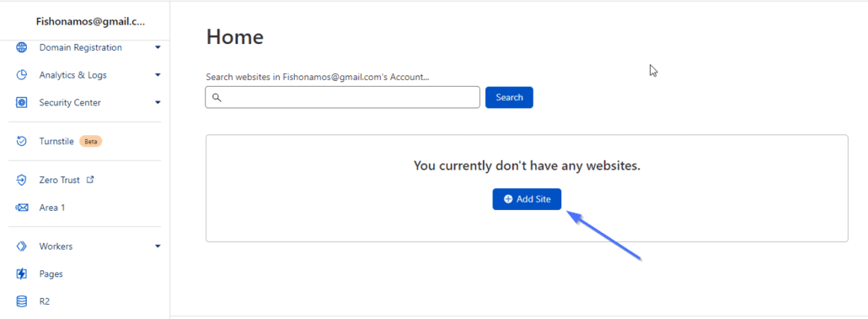Screen dimensions: 868x319
Task: Click the blue Search button
Action: point(509,97)
